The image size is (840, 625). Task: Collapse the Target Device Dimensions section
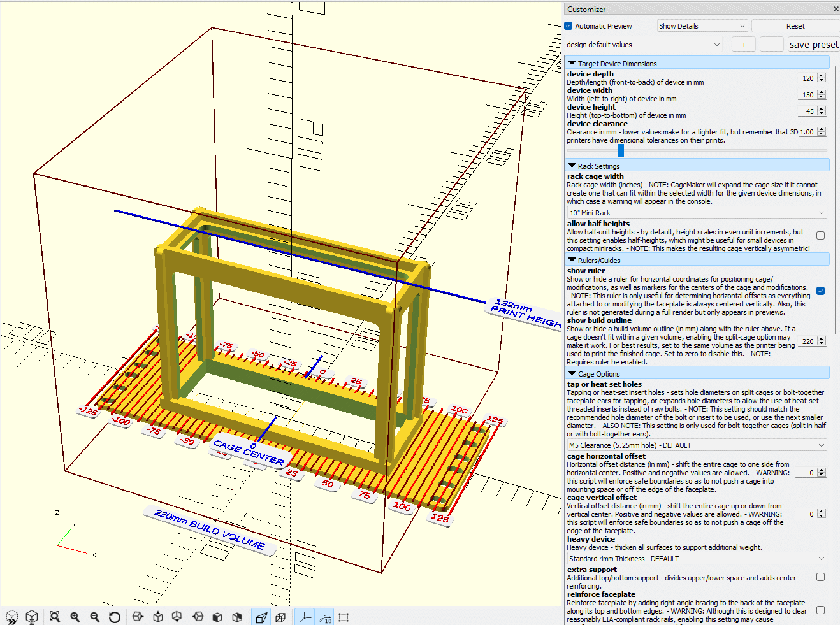pos(697,63)
